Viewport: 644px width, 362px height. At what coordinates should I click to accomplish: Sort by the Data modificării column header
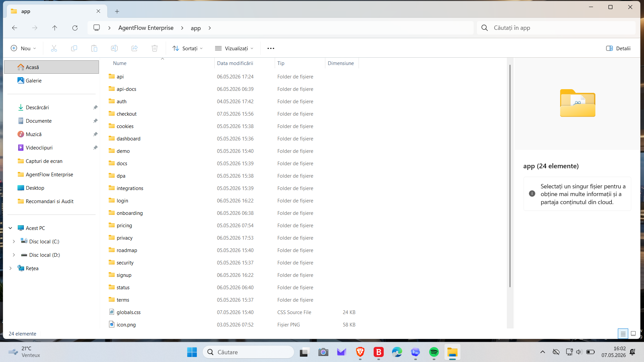(x=245, y=63)
